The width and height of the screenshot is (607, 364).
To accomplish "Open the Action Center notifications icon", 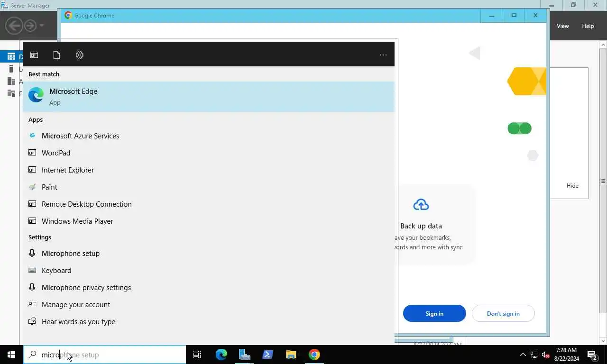I will (592, 355).
